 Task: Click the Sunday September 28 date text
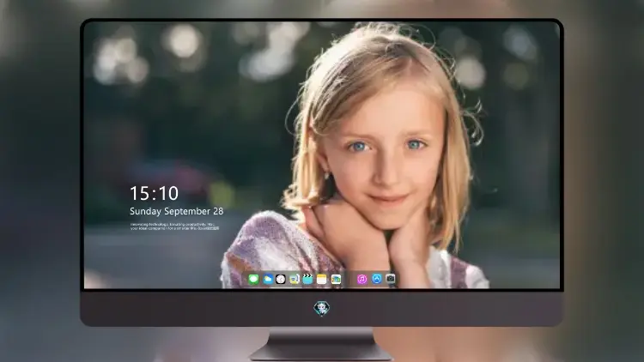(x=177, y=211)
